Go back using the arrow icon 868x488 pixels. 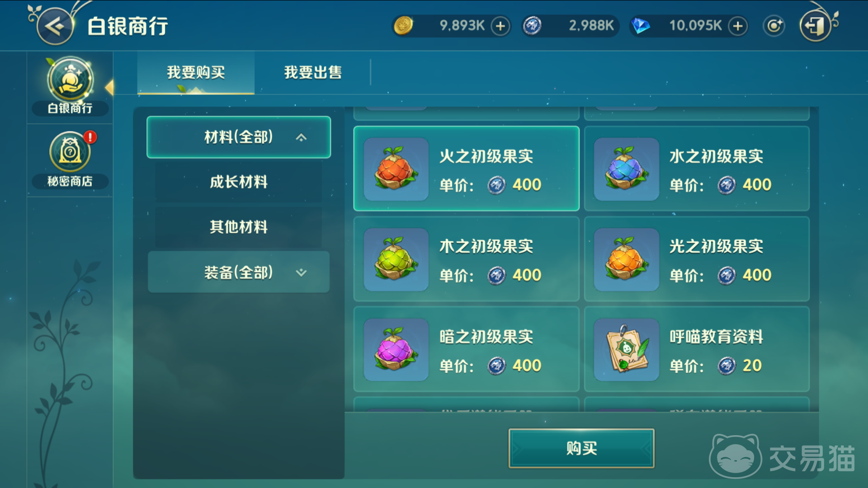pyautogui.click(x=55, y=26)
